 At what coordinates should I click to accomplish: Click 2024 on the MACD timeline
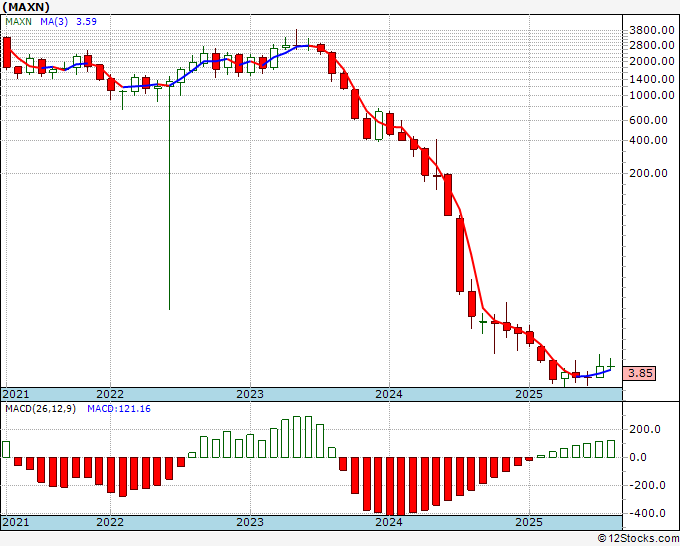(x=389, y=522)
